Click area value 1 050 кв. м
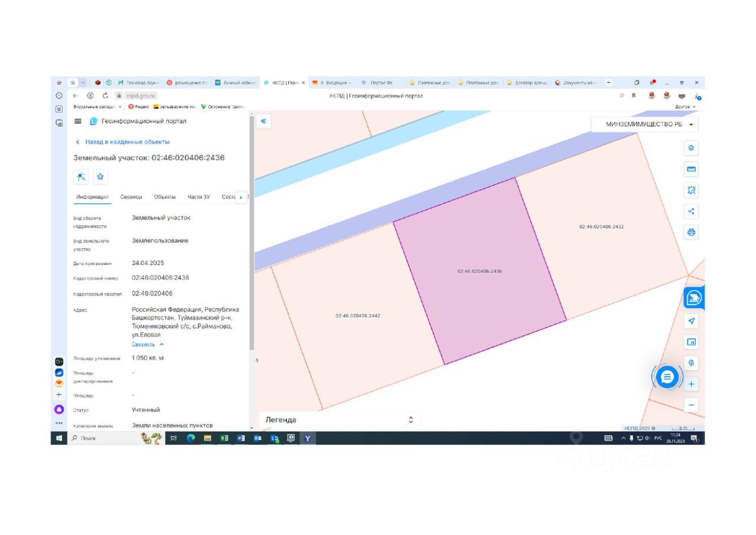The image size is (756, 535). (148, 358)
